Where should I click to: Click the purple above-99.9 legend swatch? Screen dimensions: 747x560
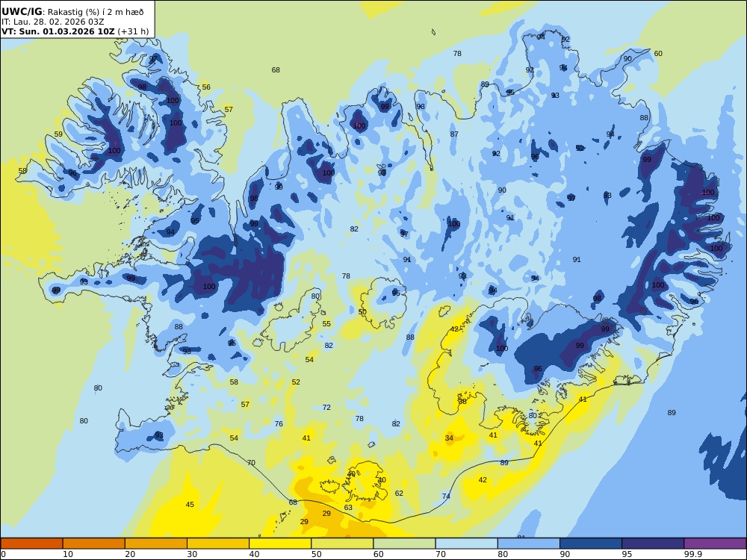(x=715, y=544)
